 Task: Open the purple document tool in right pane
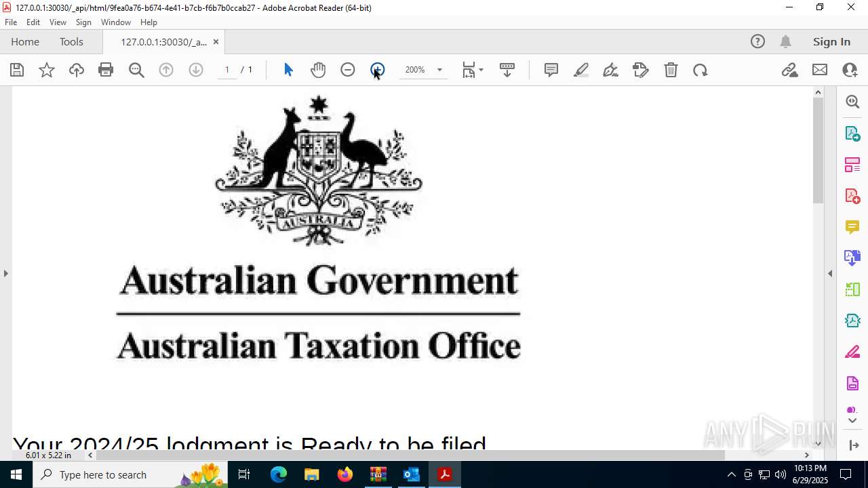(x=852, y=383)
